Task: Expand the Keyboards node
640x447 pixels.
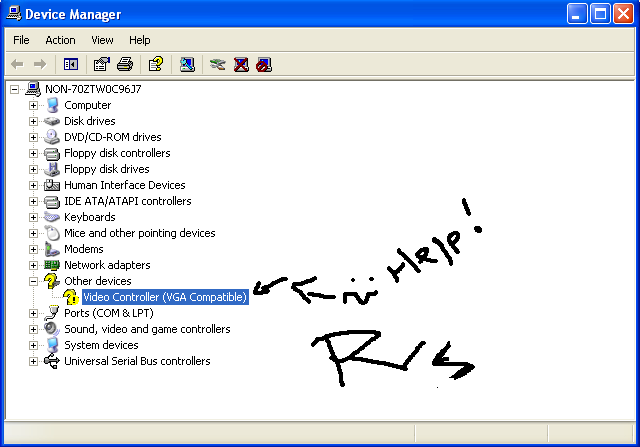Action: pos(33,217)
